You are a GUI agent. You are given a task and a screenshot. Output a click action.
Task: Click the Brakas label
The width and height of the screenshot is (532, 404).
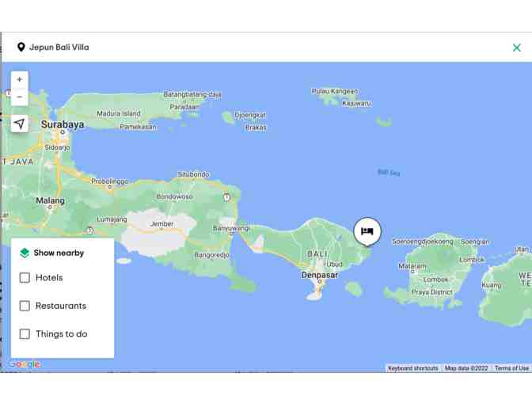pos(256,128)
